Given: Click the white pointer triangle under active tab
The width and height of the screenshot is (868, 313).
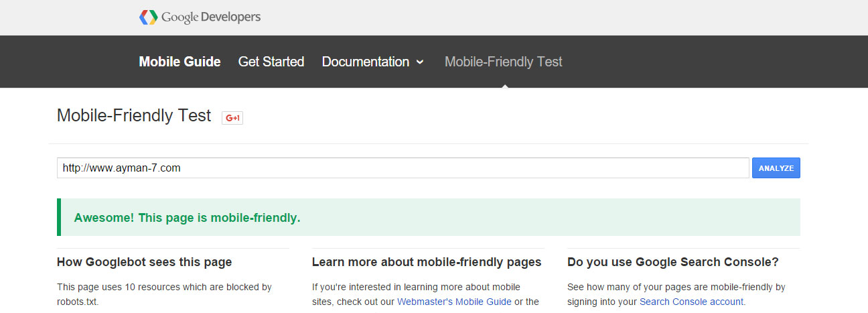Looking at the screenshot, I should coord(504,85).
